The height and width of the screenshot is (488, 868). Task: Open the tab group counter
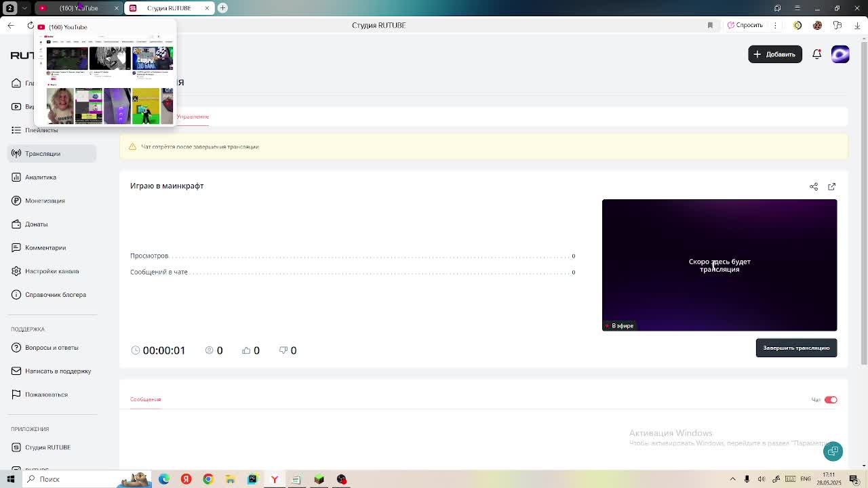(10, 8)
